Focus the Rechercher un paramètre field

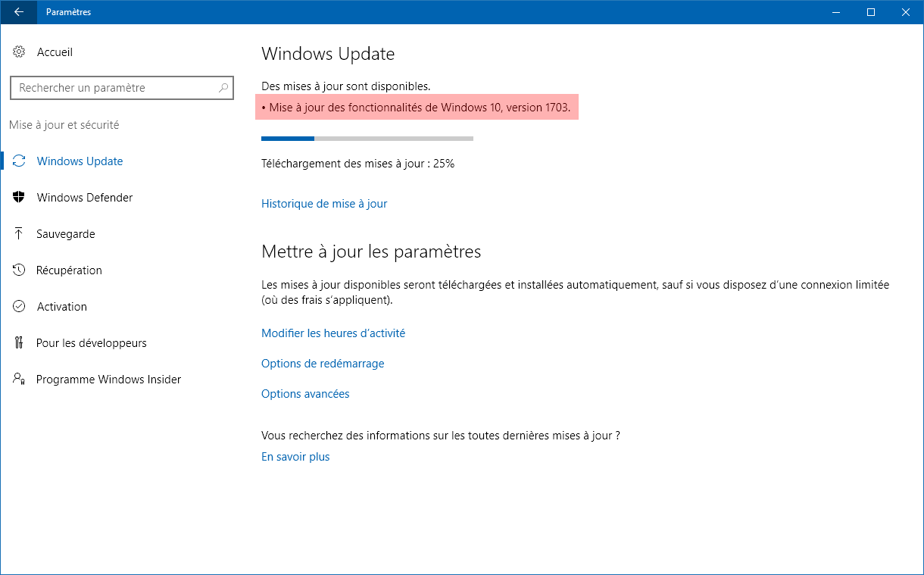121,88
